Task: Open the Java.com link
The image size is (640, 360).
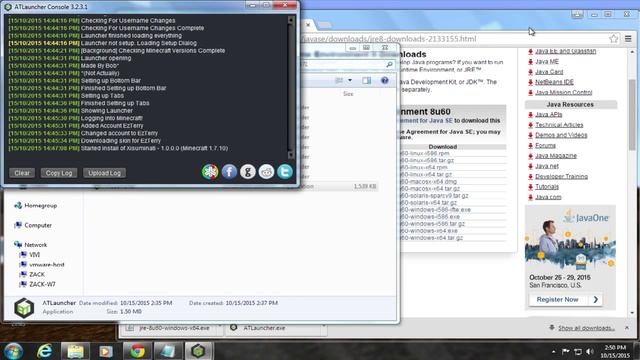Action: 548,197
